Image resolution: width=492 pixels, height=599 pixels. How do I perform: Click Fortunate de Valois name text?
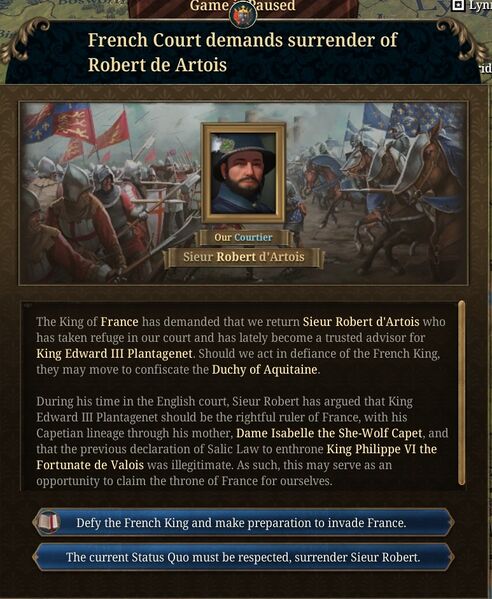point(90,465)
